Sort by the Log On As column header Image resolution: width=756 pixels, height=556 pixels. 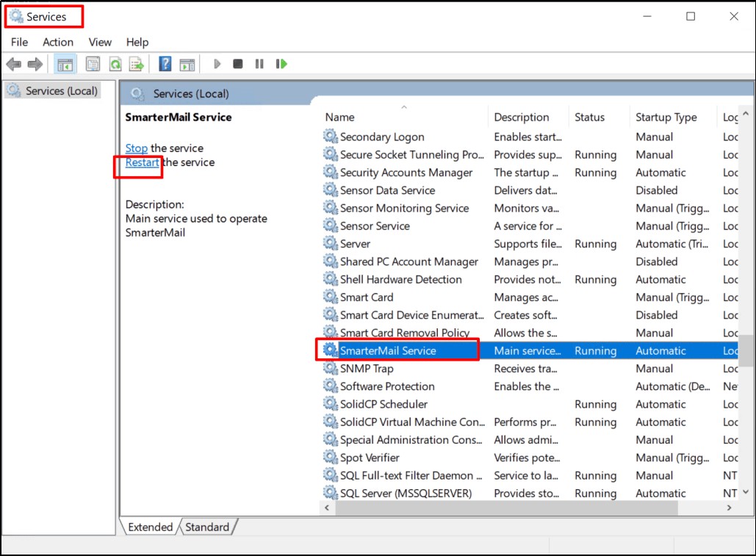point(730,117)
